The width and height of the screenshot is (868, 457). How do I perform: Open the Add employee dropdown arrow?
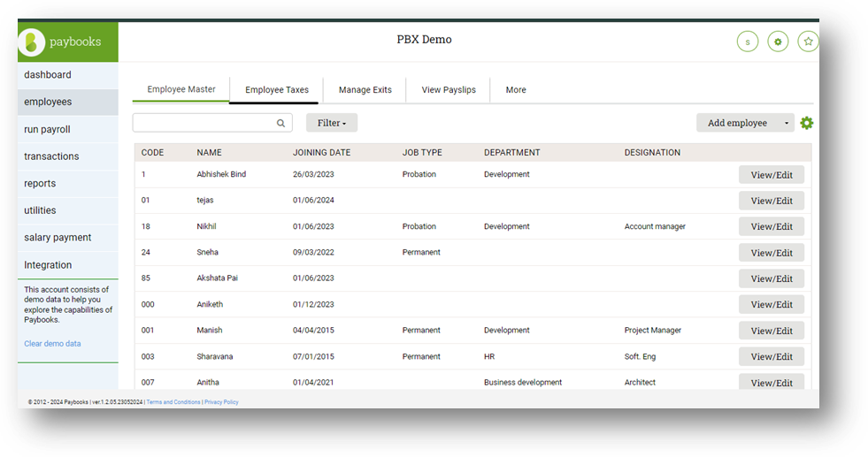[786, 123]
